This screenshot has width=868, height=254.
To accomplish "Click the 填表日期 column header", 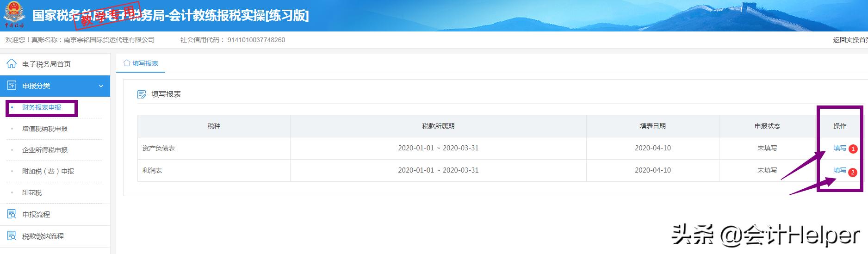I will 652,126.
